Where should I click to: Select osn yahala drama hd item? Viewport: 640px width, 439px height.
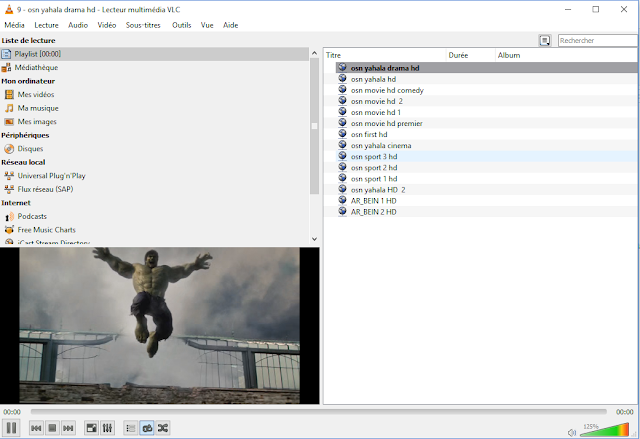point(487,68)
